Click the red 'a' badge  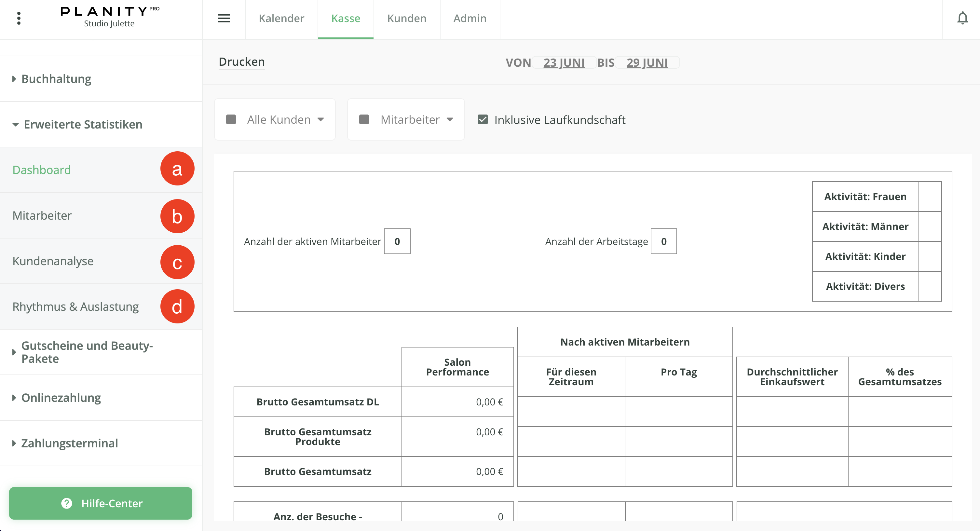point(177,169)
